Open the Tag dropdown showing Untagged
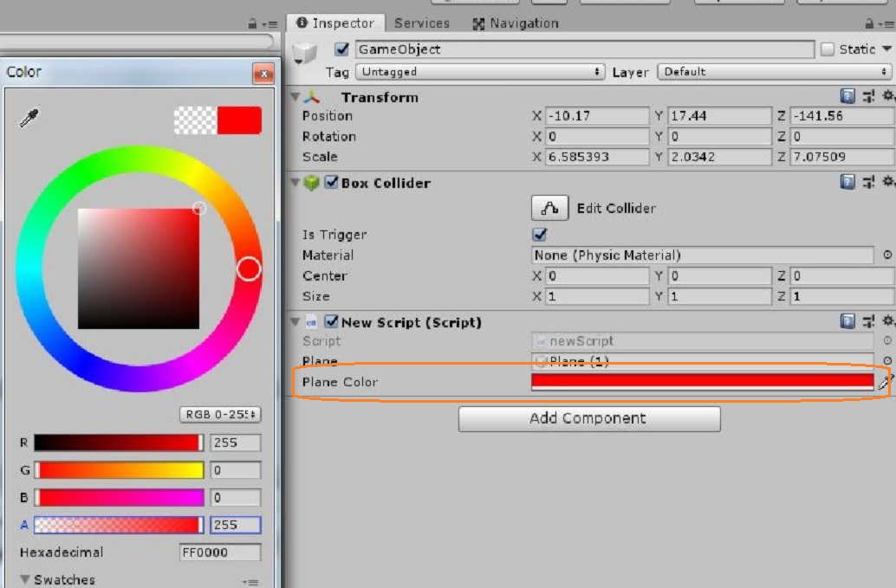Image resolution: width=896 pixels, height=588 pixels. 480,72
